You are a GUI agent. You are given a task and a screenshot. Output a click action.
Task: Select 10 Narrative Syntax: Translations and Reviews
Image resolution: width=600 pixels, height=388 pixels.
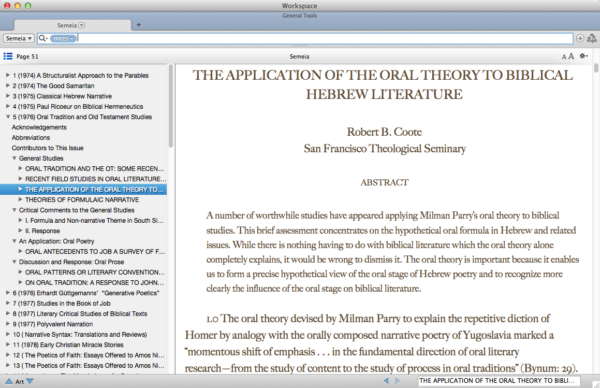coord(80,334)
